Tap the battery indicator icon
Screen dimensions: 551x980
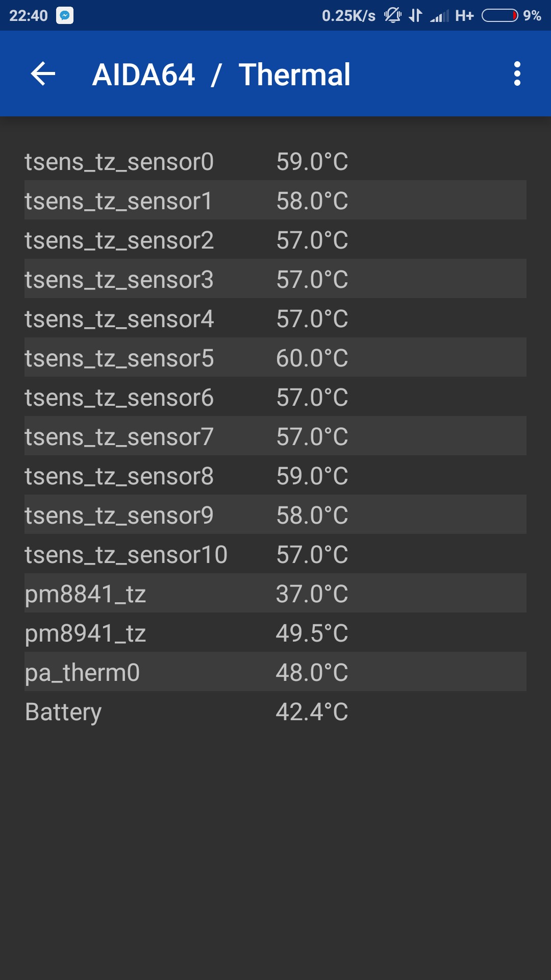(499, 16)
